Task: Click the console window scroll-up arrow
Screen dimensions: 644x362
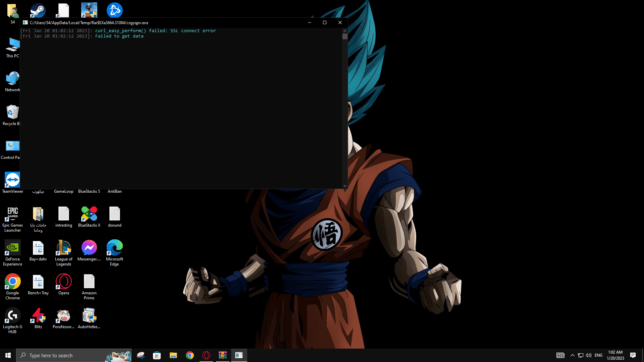Action: pyautogui.click(x=345, y=31)
